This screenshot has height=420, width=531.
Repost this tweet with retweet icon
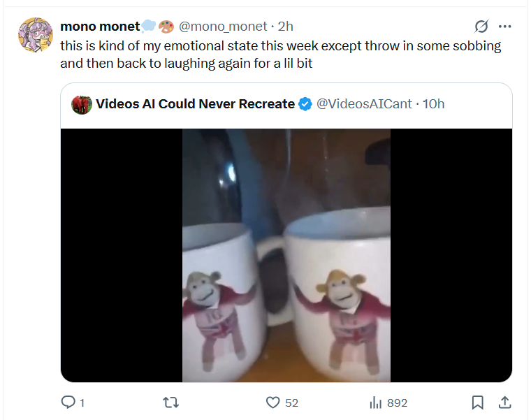tap(171, 403)
